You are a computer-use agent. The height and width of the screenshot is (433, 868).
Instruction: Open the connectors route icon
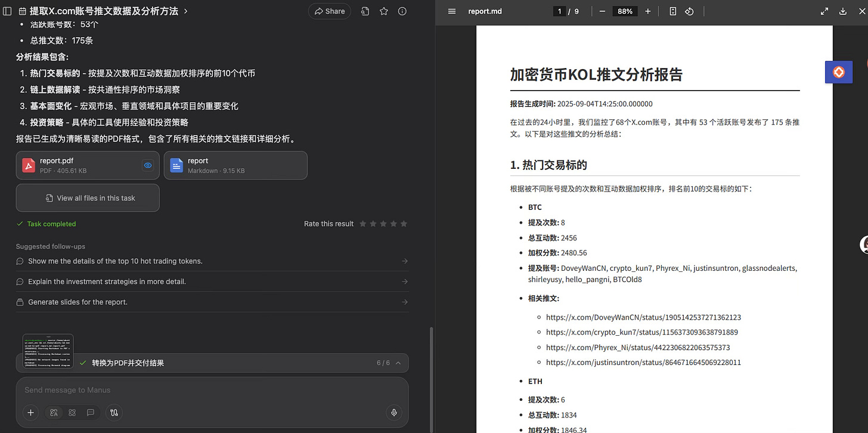[x=114, y=412]
